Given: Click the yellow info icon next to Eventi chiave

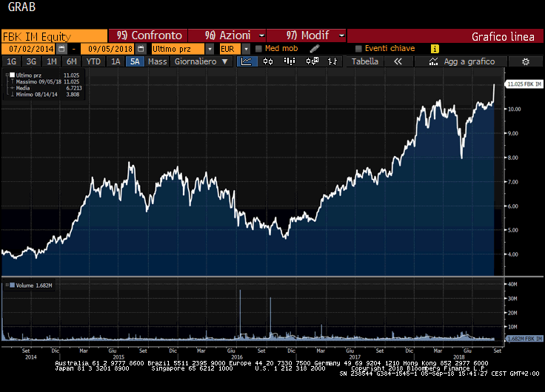Looking at the screenshot, I should pos(435,49).
